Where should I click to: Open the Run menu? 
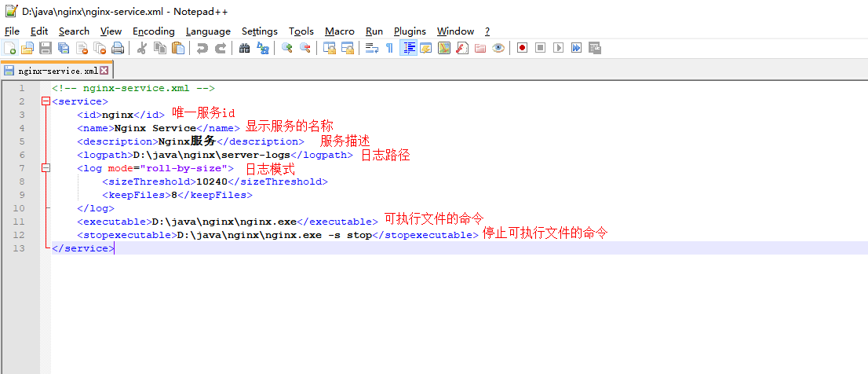pos(374,31)
